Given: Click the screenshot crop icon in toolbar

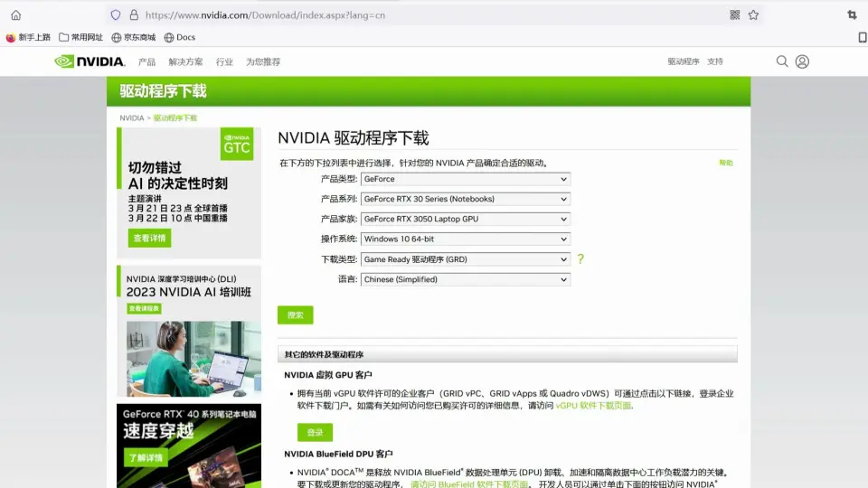Looking at the screenshot, I should click(852, 15).
